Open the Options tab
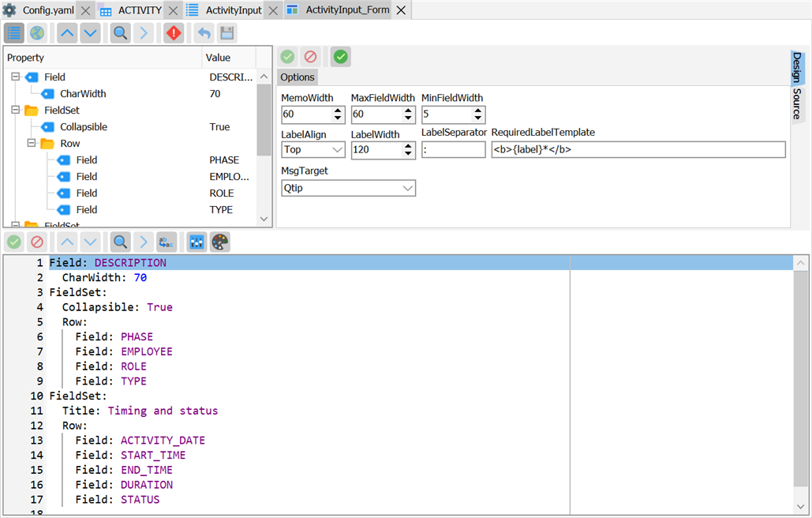 [297, 77]
